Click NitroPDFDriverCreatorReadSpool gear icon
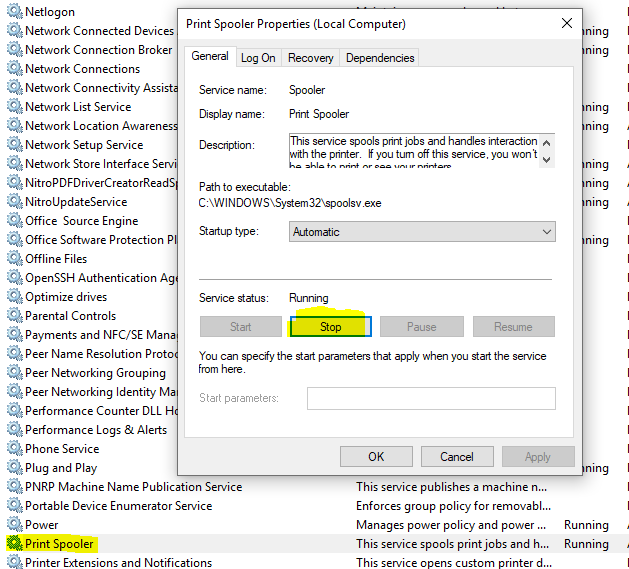The width and height of the screenshot is (629, 569). 14,183
